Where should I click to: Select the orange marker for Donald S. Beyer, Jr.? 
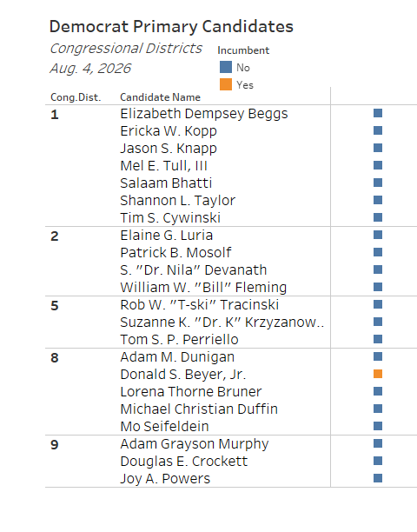click(378, 374)
